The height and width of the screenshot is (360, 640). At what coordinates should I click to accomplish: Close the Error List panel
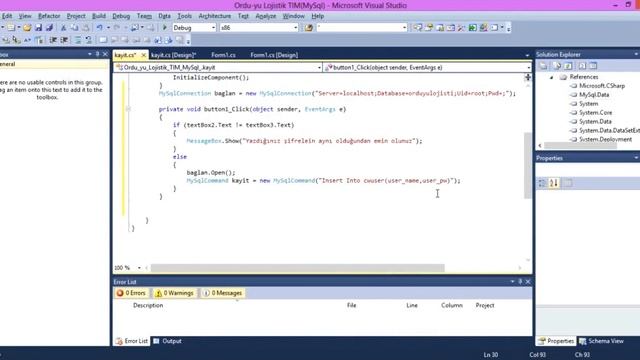coord(528,282)
